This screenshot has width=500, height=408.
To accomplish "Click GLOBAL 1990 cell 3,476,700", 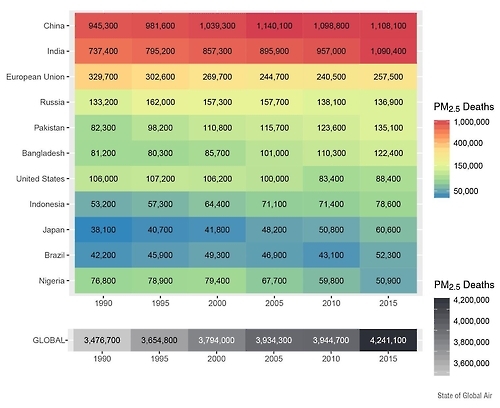I will pos(102,340).
